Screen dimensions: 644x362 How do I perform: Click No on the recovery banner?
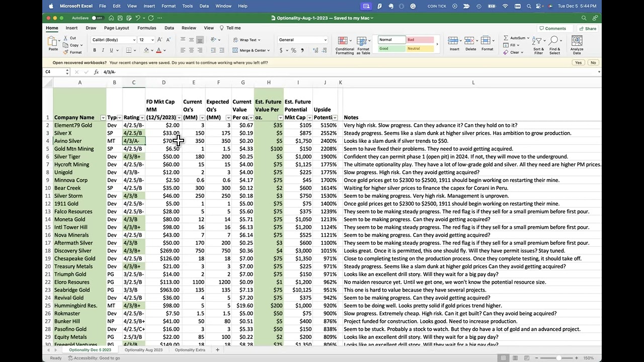click(593, 63)
